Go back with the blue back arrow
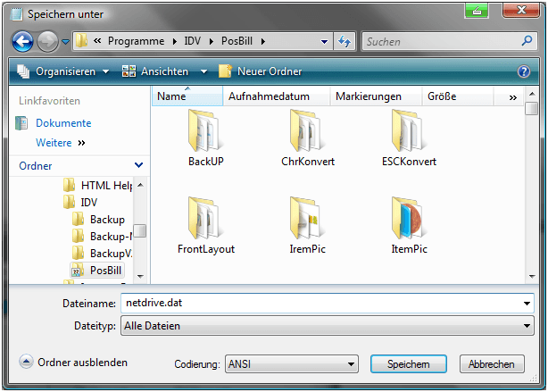548x392 pixels. (22, 42)
